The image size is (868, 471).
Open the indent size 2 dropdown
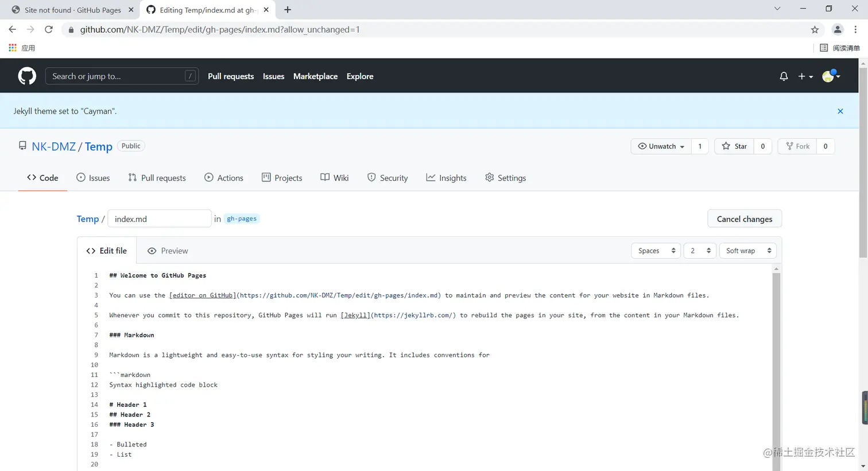tap(700, 251)
